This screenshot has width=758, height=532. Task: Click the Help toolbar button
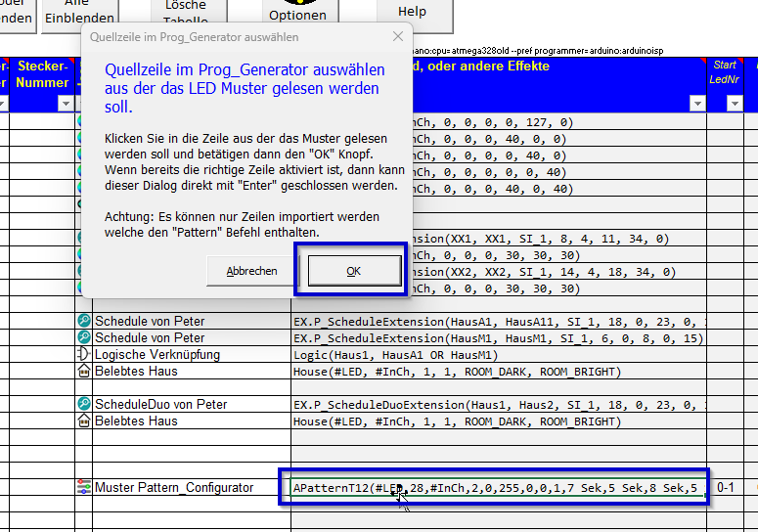pos(412,12)
